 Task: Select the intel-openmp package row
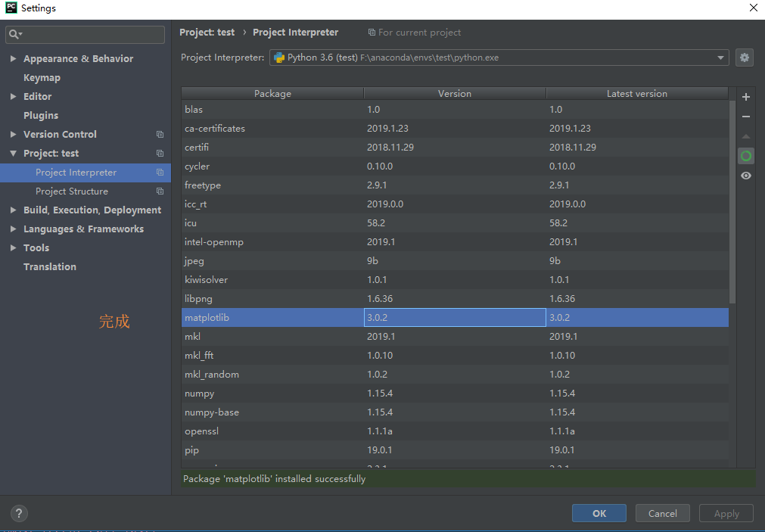tap(455, 242)
